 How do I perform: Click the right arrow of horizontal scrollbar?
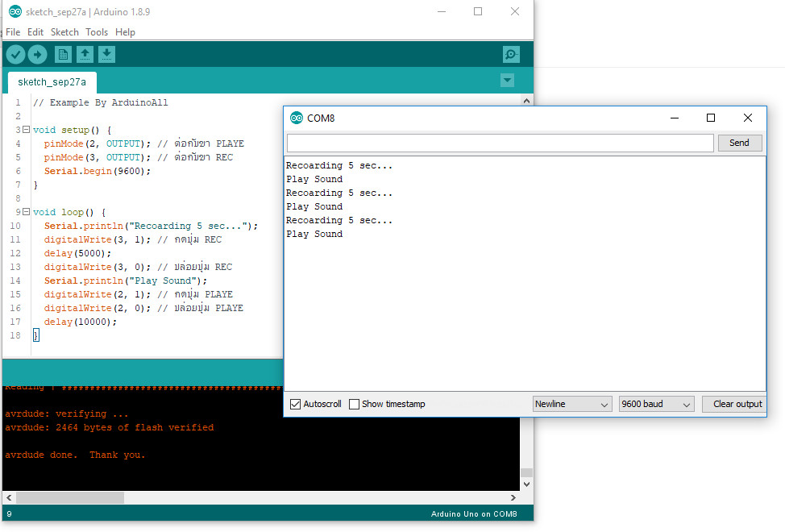[x=513, y=498]
